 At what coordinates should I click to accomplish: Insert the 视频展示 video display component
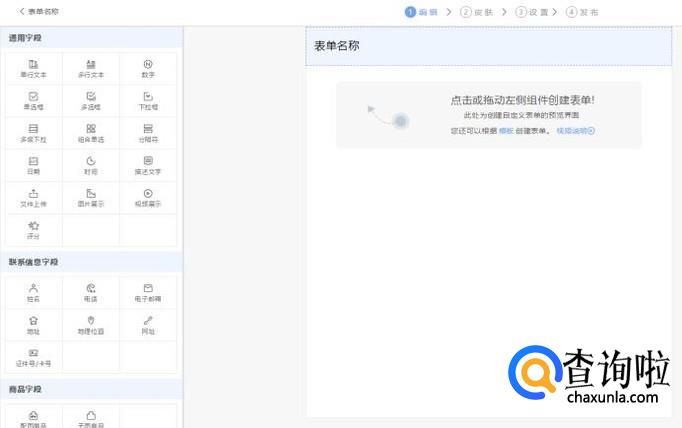coord(148,198)
